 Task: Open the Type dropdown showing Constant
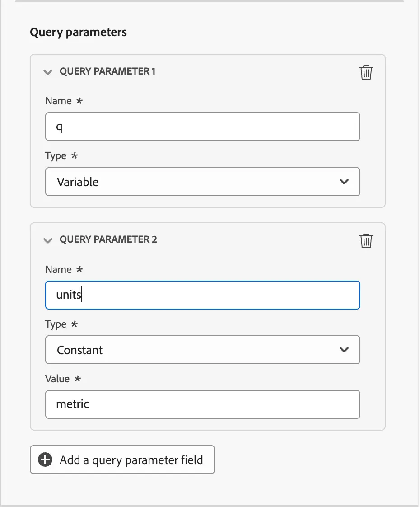(x=203, y=350)
